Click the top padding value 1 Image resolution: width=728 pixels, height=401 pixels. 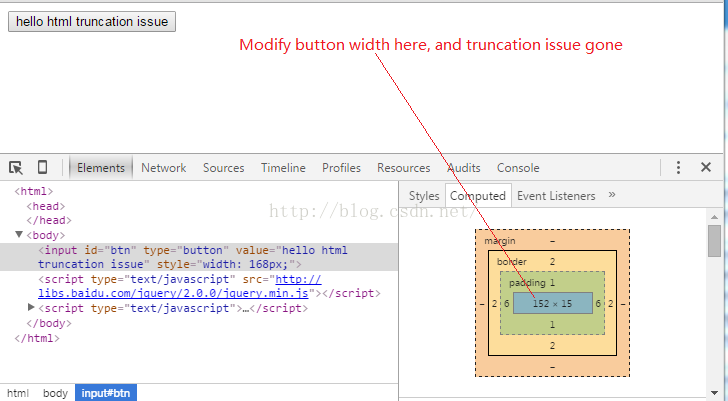point(552,283)
